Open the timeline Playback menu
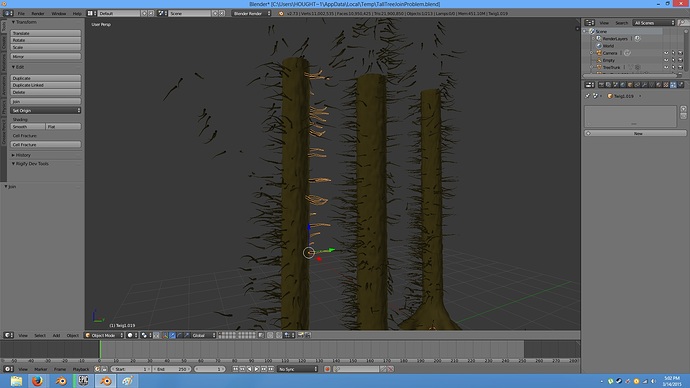The height and width of the screenshot is (388, 690). coord(81,369)
